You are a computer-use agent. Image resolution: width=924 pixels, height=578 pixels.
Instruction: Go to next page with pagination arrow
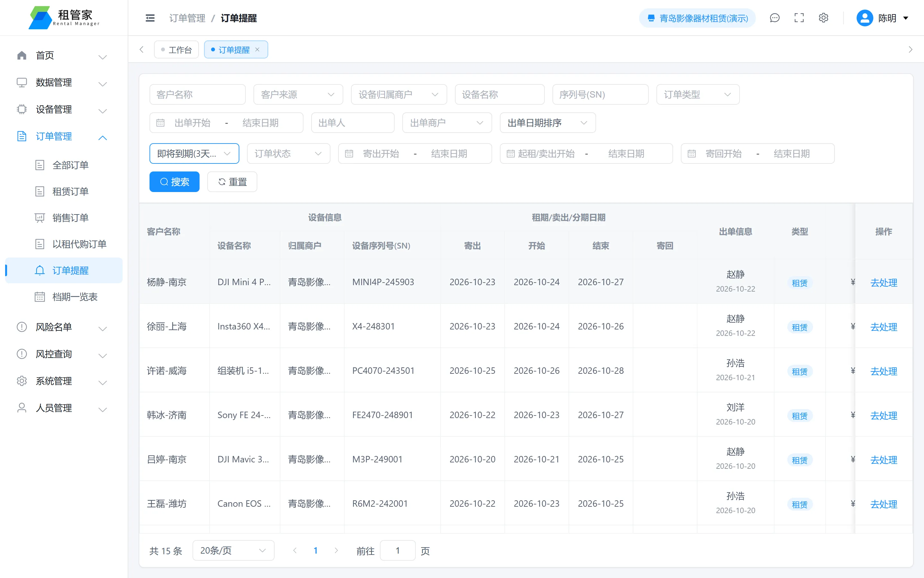coord(336,550)
